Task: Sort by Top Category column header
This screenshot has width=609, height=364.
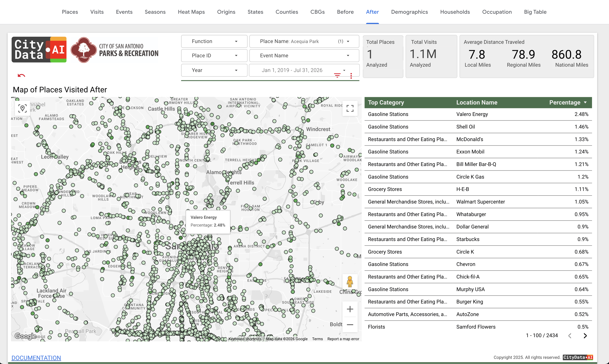Action: [386, 102]
